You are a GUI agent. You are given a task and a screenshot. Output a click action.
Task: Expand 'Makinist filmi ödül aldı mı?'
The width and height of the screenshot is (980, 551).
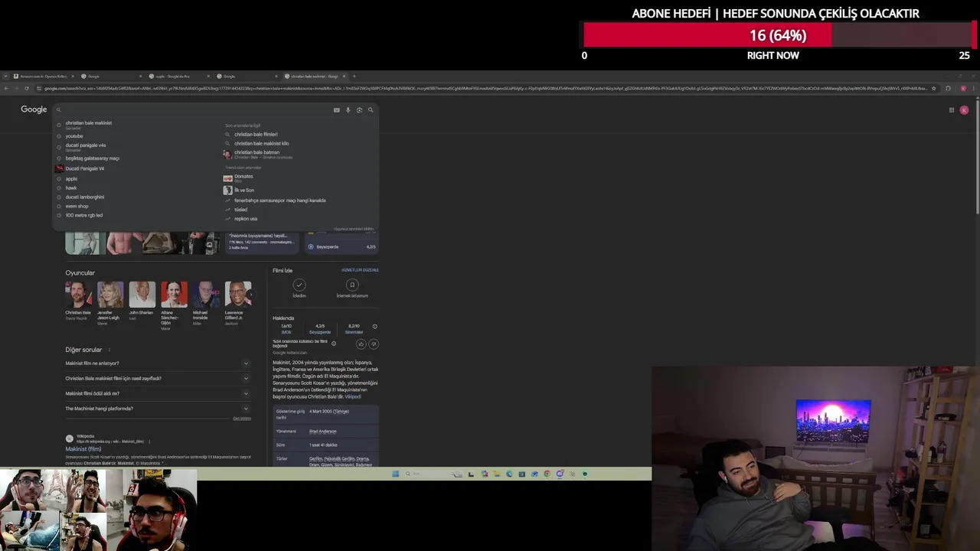coord(158,393)
